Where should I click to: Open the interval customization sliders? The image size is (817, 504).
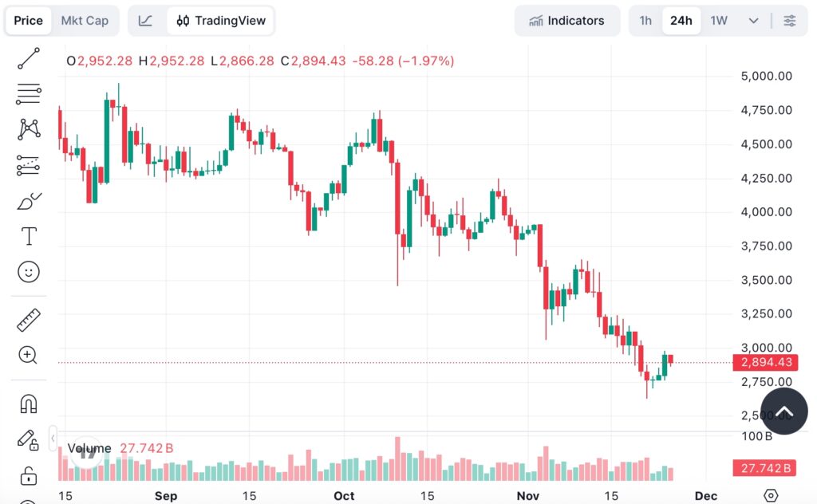coord(790,21)
